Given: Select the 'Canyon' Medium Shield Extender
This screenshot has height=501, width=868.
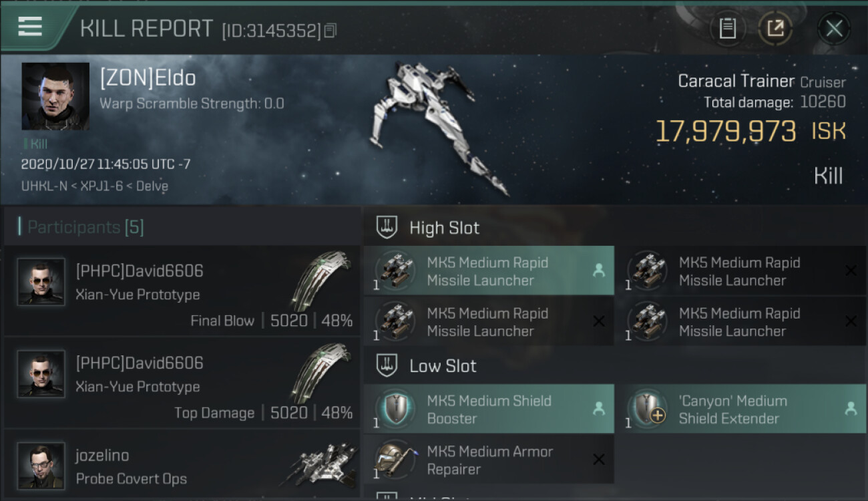Looking at the screenshot, I should [741, 409].
